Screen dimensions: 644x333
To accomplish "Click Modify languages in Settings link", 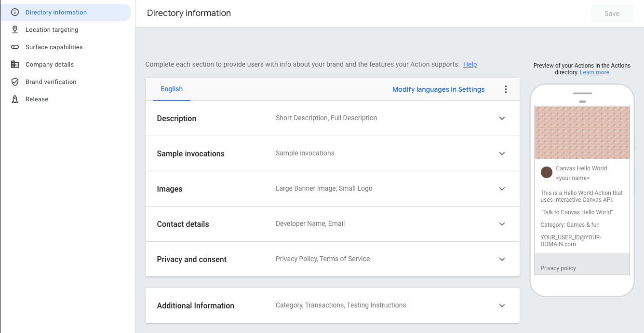I will click(x=438, y=89).
